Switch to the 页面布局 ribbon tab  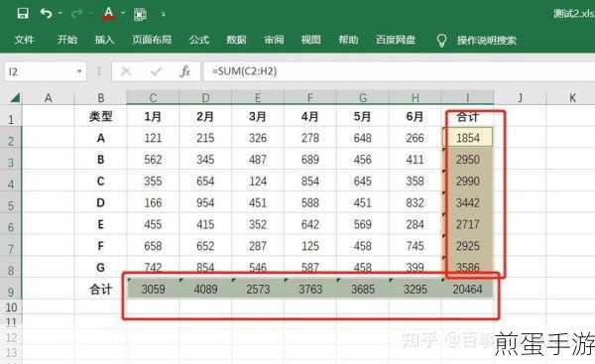pyautogui.click(x=152, y=40)
